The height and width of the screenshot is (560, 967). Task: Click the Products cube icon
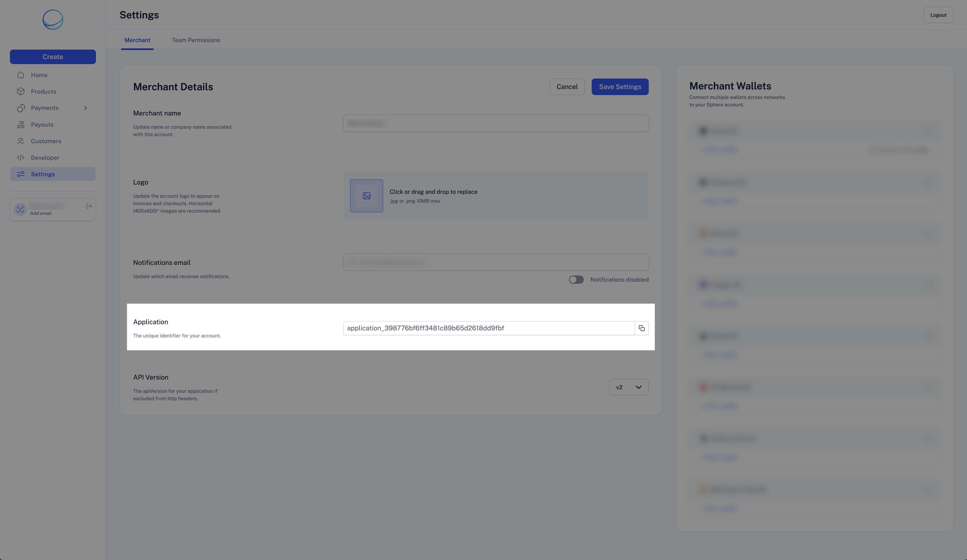coord(21,92)
